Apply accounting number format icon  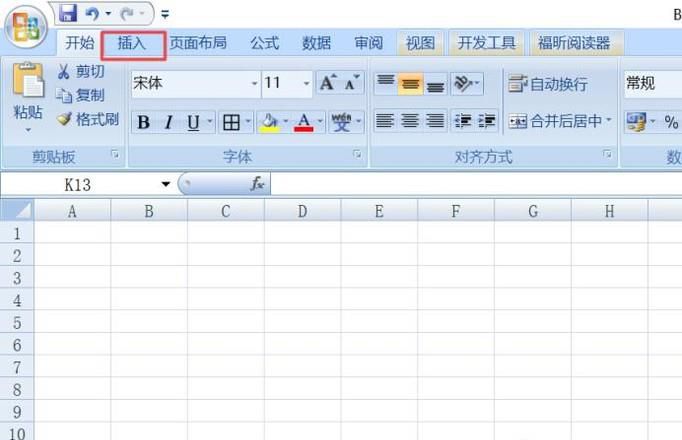(x=636, y=122)
